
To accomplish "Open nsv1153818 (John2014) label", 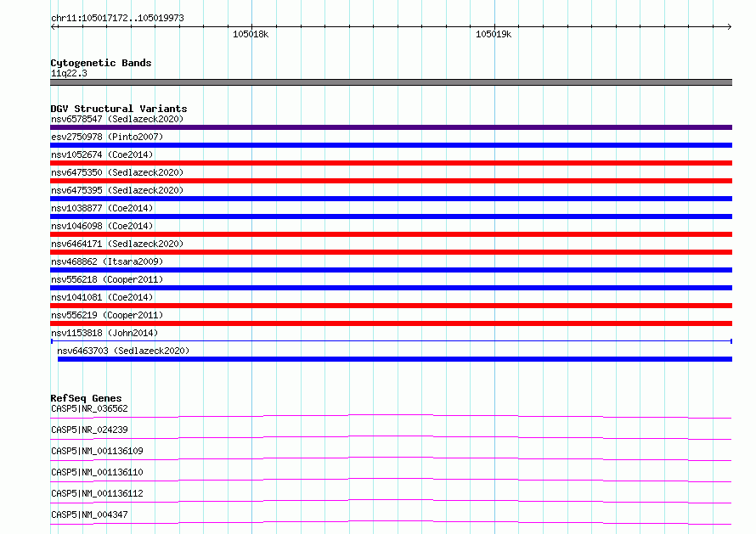I will tap(104, 333).
